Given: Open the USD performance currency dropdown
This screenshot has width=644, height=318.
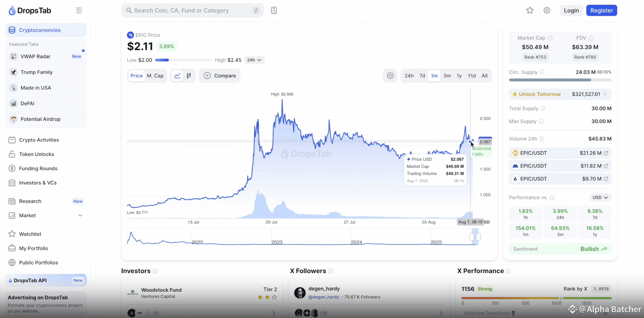Looking at the screenshot, I should [600, 197].
